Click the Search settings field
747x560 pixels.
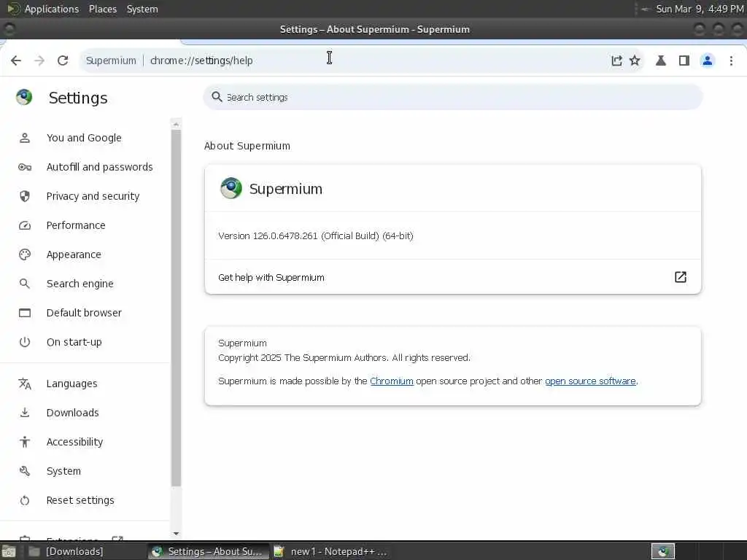click(452, 97)
